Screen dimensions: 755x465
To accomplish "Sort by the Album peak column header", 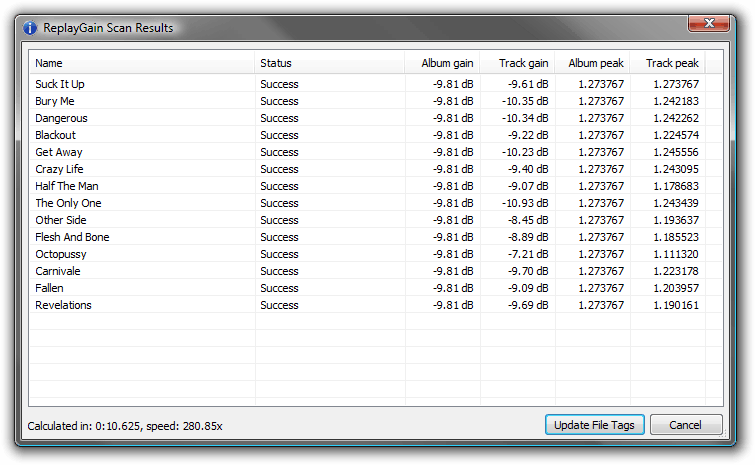I will pos(592,63).
